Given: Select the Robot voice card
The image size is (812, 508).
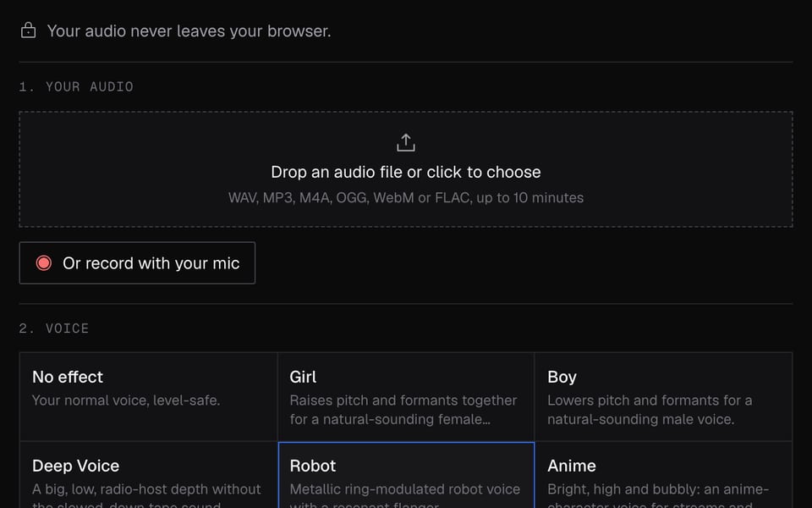Looking at the screenshot, I should [x=406, y=475].
